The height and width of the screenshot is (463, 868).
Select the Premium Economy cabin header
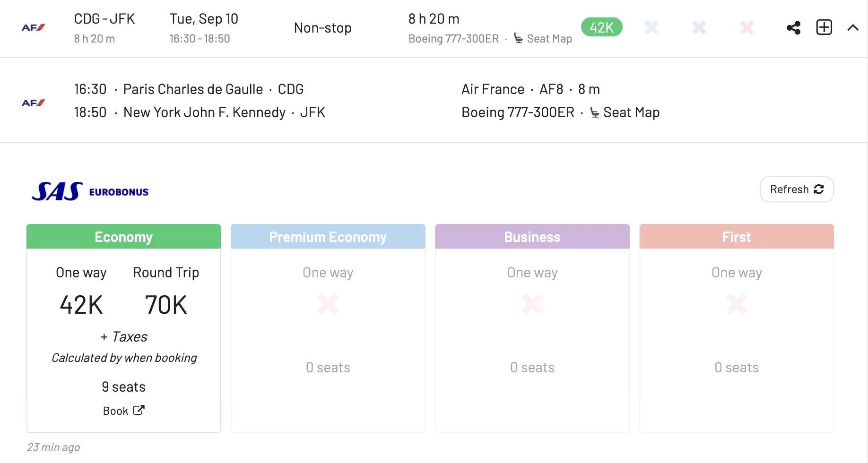(328, 237)
